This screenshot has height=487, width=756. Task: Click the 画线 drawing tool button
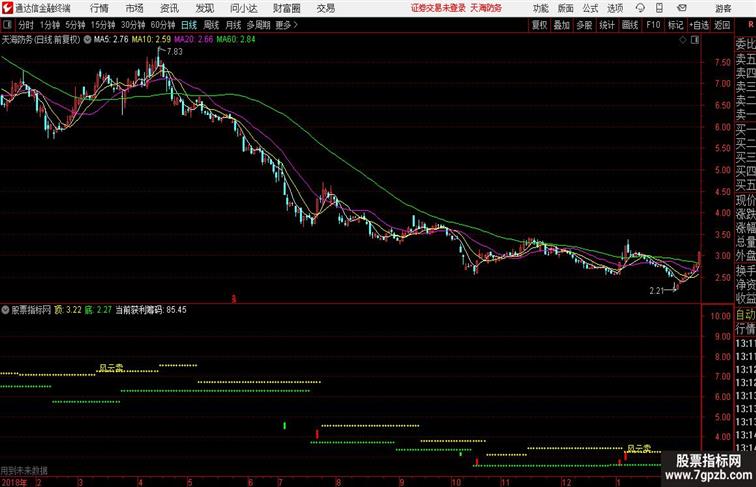pyautogui.click(x=630, y=25)
